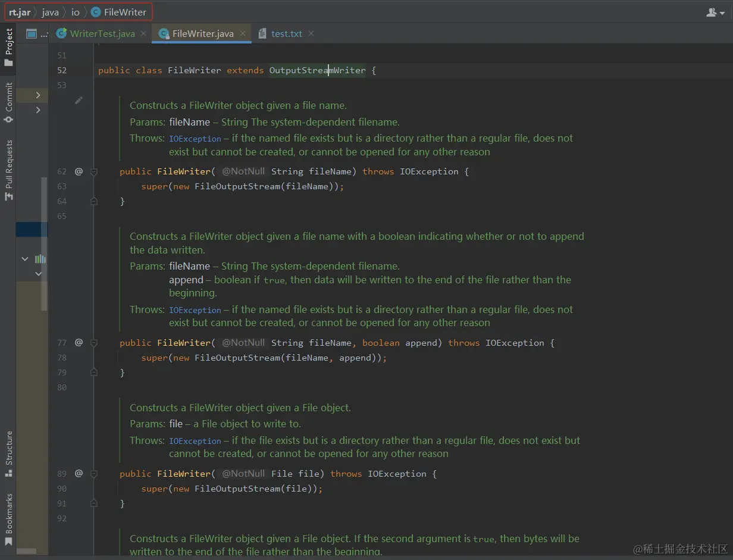733x560 pixels.
Task: Collapse the constructor starting at line 77
Action: point(93,343)
